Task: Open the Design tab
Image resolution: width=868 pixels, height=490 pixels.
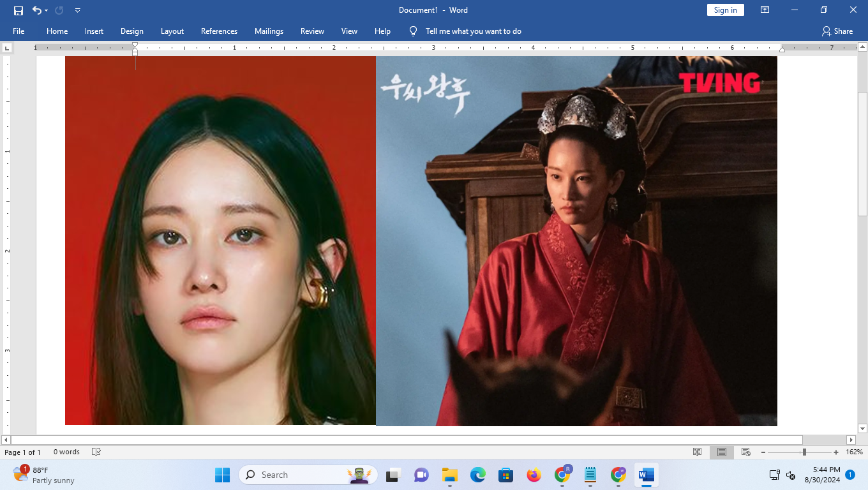Action: tap(131, 31)
